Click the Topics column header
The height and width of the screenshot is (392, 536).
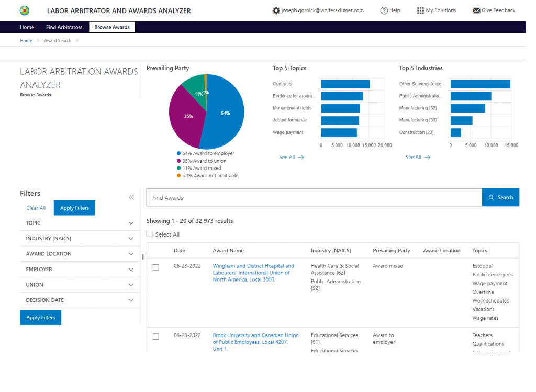point(480,251)
